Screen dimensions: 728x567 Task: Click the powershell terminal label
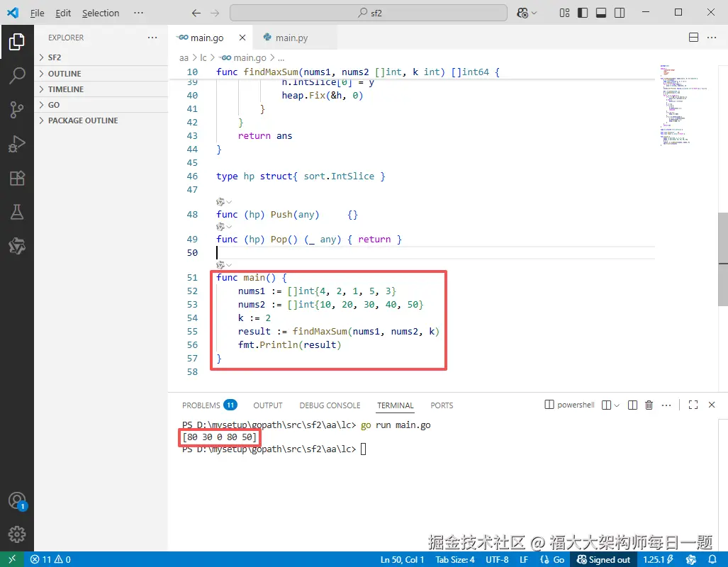pyautogui.click(x=570, y=405)
